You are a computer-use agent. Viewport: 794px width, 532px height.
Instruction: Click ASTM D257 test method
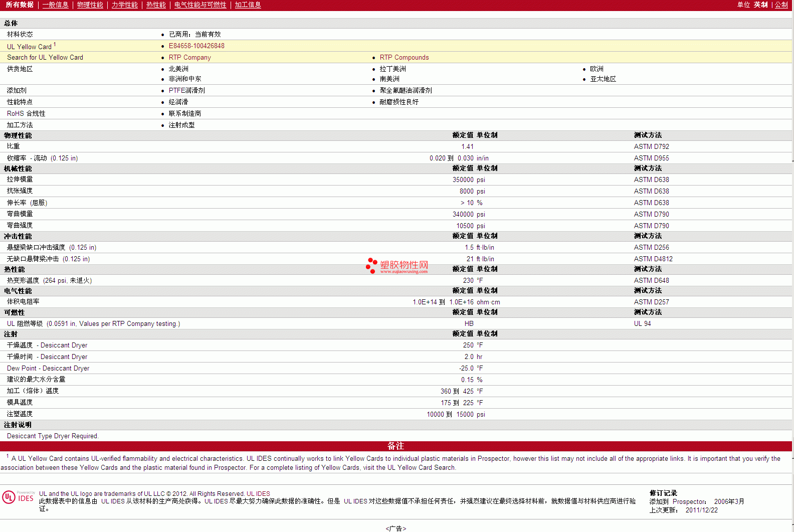pos(651,302)
